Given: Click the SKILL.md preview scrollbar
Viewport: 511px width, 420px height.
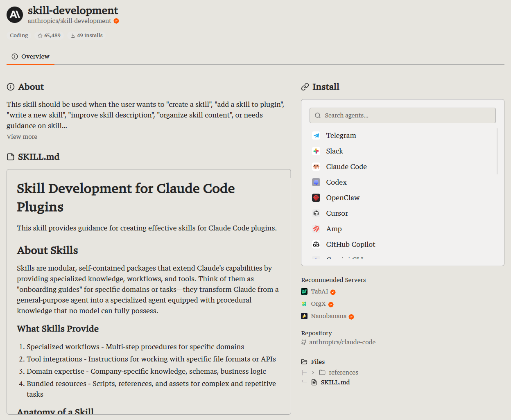Looking at the screenshot, I should 290,174.
